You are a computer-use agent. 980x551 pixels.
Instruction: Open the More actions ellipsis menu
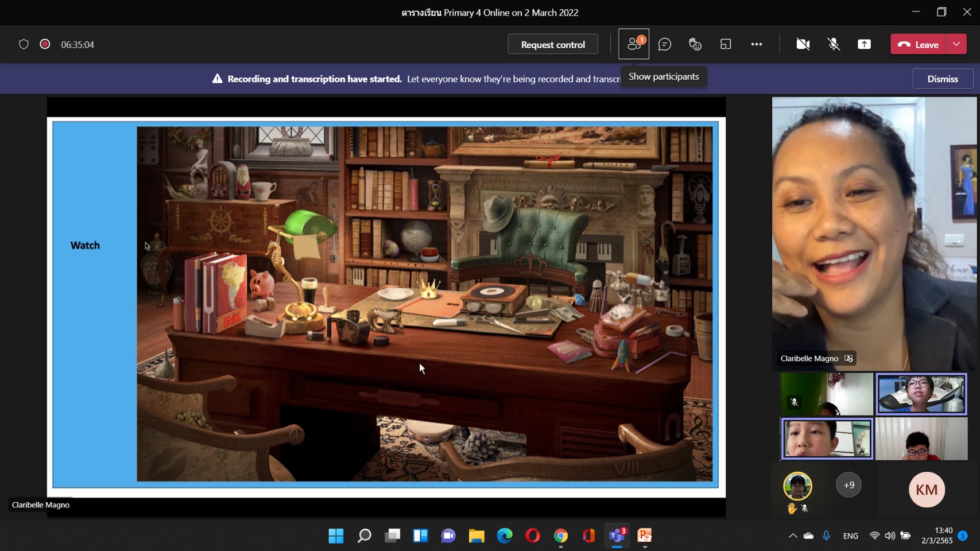coord(756,44)
